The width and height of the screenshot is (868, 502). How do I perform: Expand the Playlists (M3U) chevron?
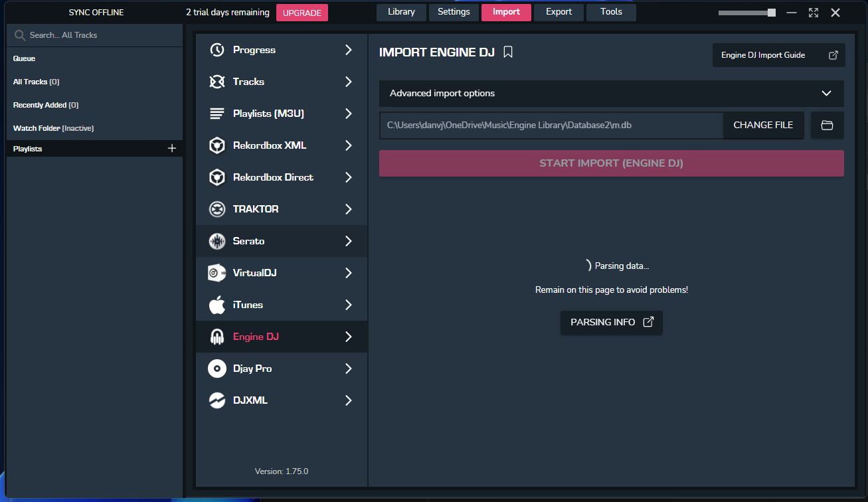click(x=348, y=114)
